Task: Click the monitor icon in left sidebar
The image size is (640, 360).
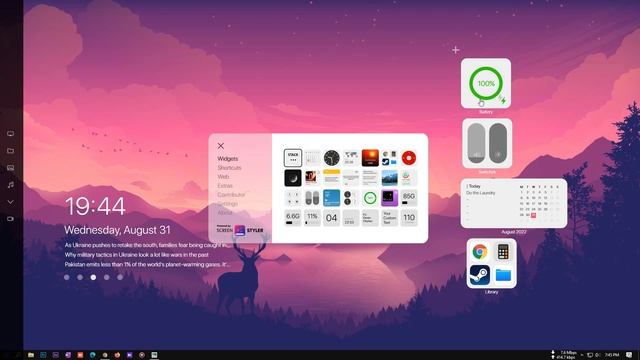Action: pyautogui.click(x=11, y=133)
